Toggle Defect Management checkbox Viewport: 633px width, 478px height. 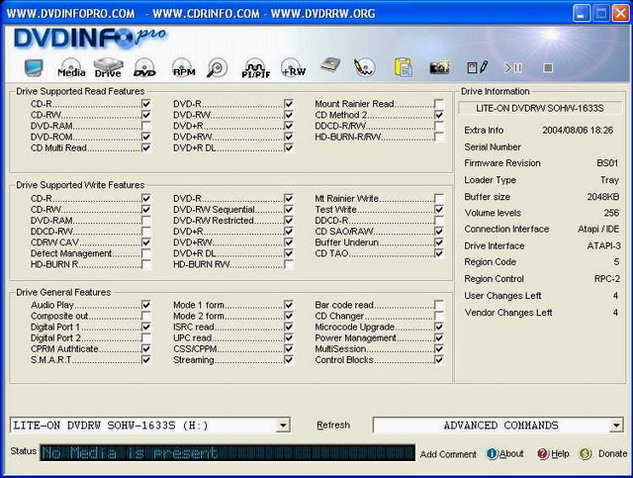coord(146,254)
